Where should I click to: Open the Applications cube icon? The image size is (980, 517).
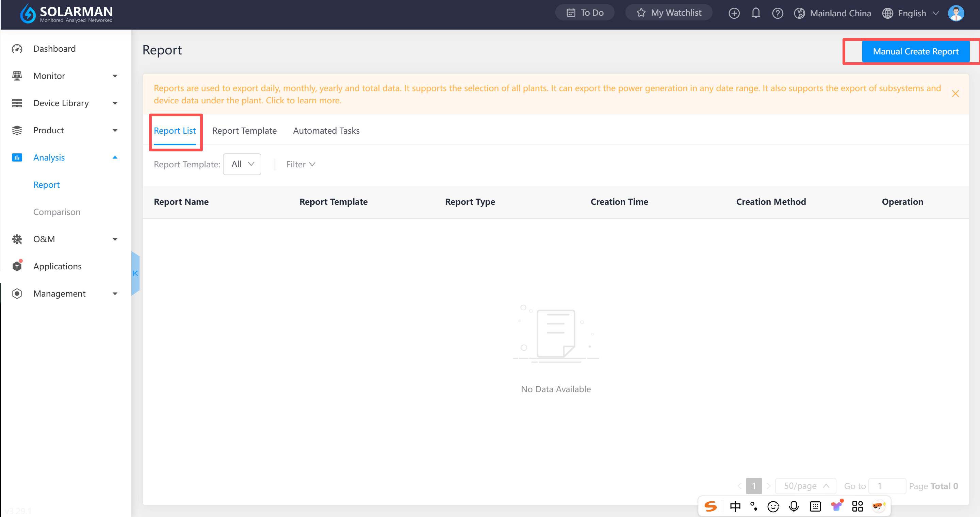(17, 266)
